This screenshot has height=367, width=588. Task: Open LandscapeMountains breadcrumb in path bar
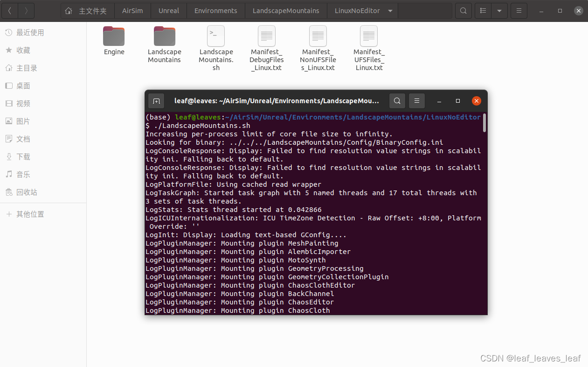tap(286, 11)
